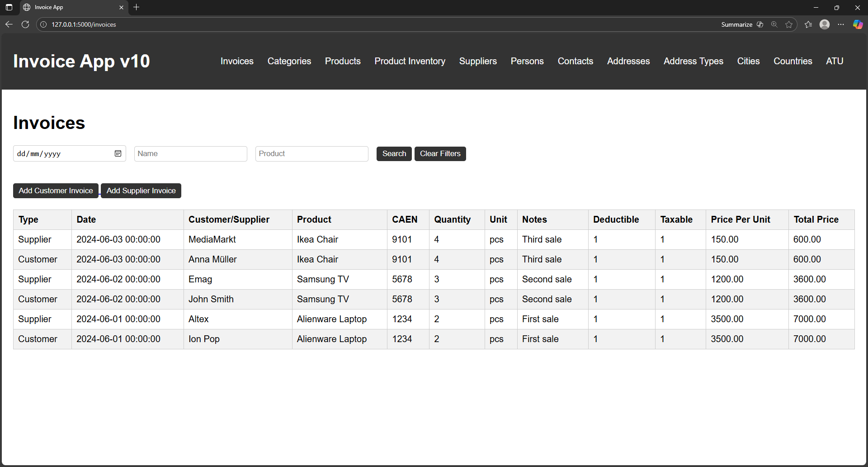Open the favorites list icon

click(x=808, y=24)
